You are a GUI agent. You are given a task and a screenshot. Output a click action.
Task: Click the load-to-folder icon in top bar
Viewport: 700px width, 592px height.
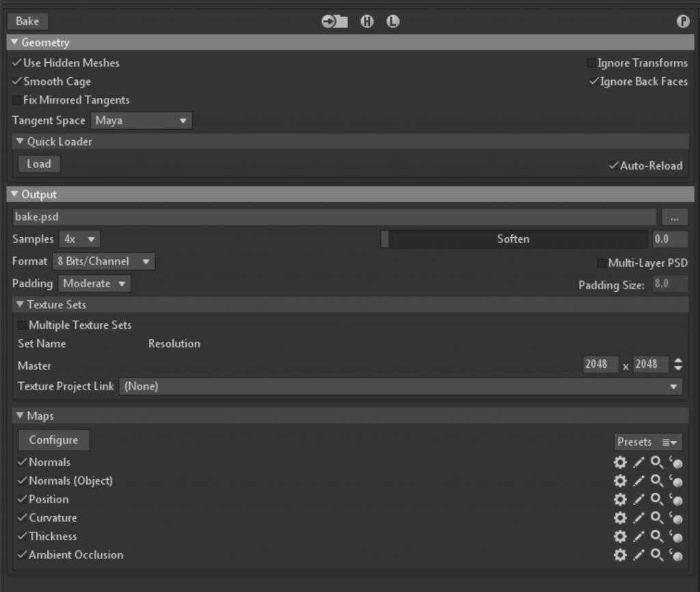334,21
